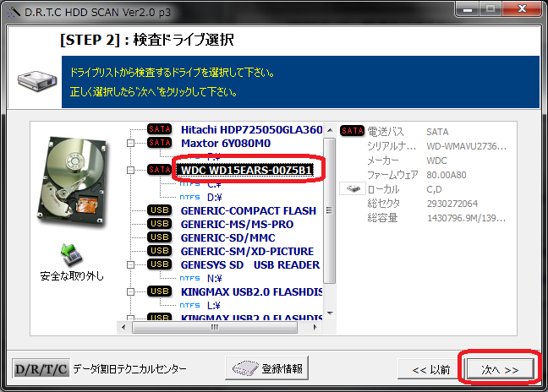
Task: Click the maker value WDC
Action: coord(436,161)
